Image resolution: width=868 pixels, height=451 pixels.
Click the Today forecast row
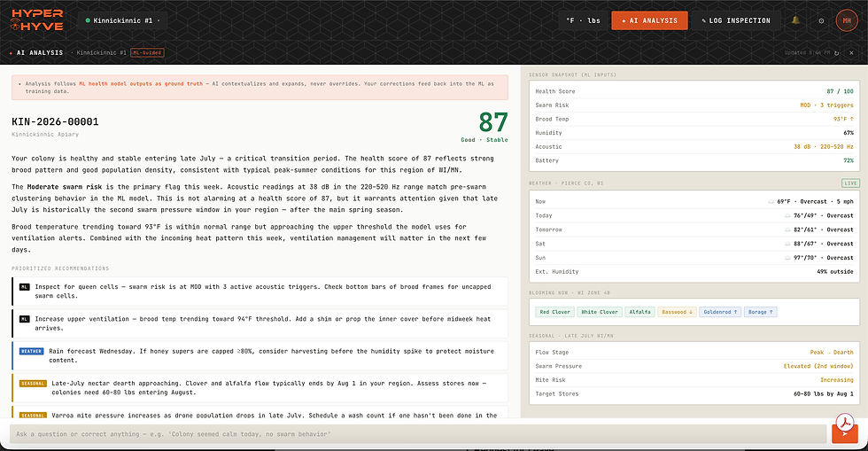click(694, 215)
